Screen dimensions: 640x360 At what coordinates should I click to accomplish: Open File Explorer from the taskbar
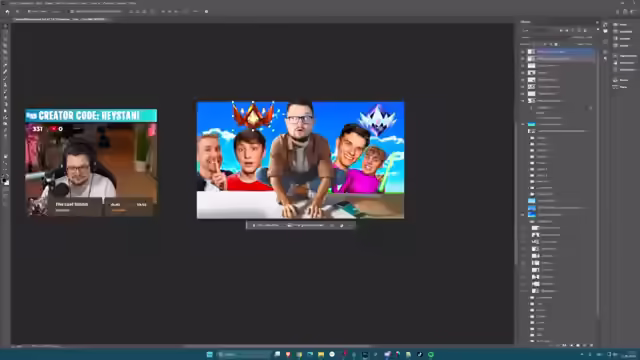321,354
